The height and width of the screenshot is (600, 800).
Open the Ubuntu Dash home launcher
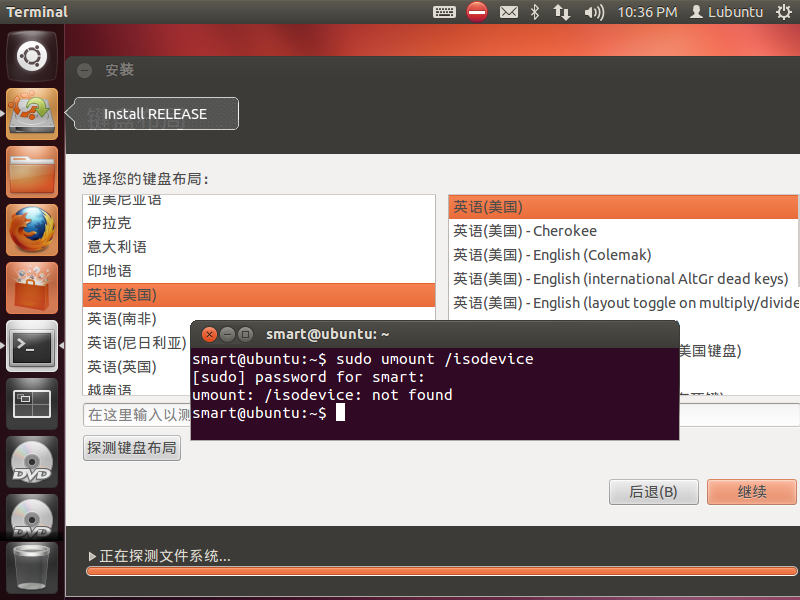pos(32,56)
